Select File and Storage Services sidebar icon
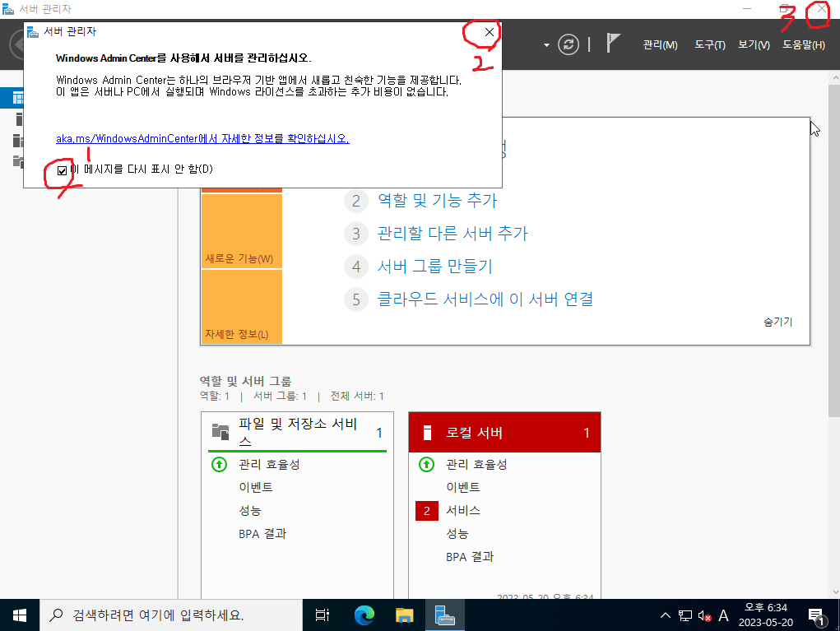The height and width of the screenshot is (631, 840). pyautogui.click(x=18, y=161)
